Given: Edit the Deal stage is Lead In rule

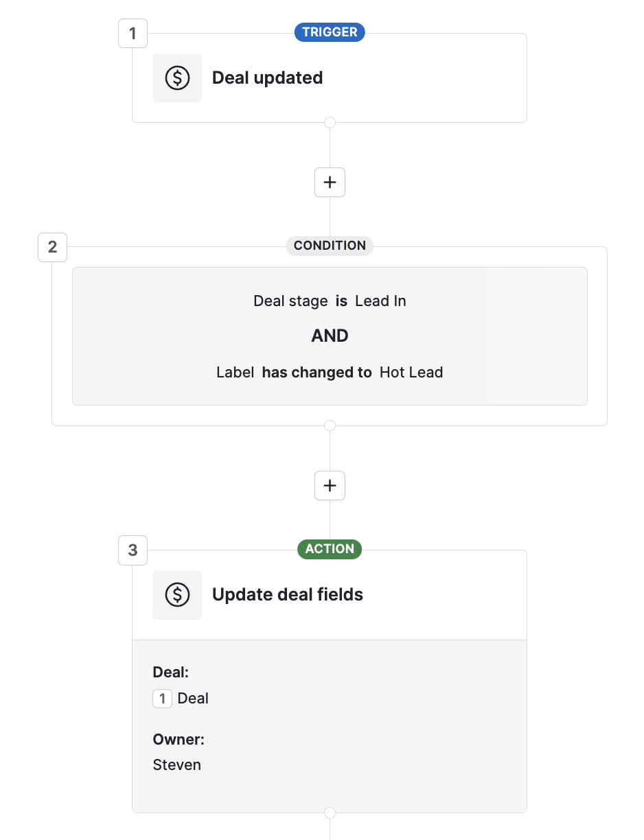Looking at the screenshot, I should click(x=330, y=301).
